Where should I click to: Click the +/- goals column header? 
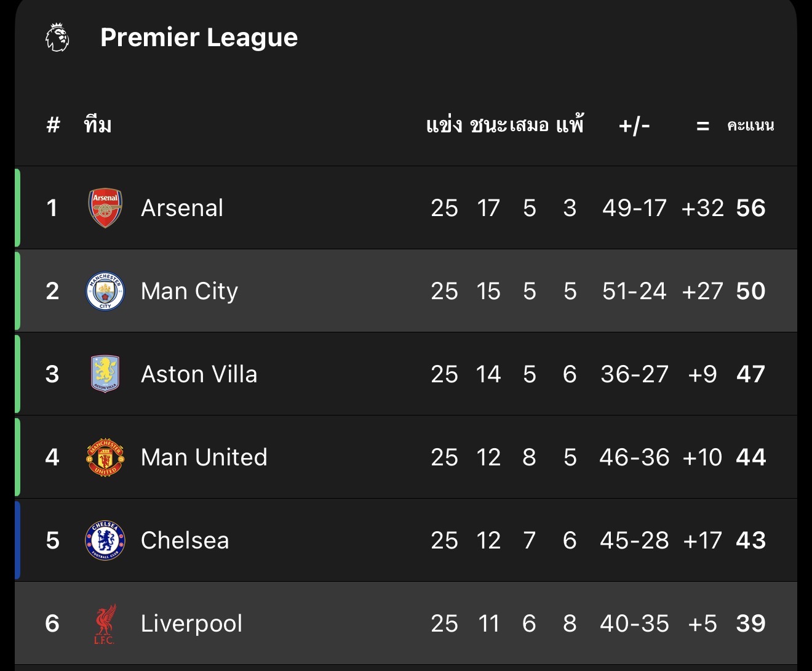coord(634,126)
